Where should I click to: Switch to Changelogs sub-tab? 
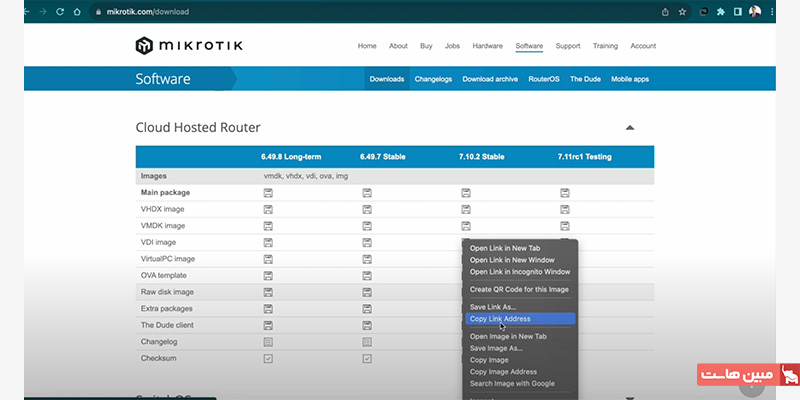433,79
